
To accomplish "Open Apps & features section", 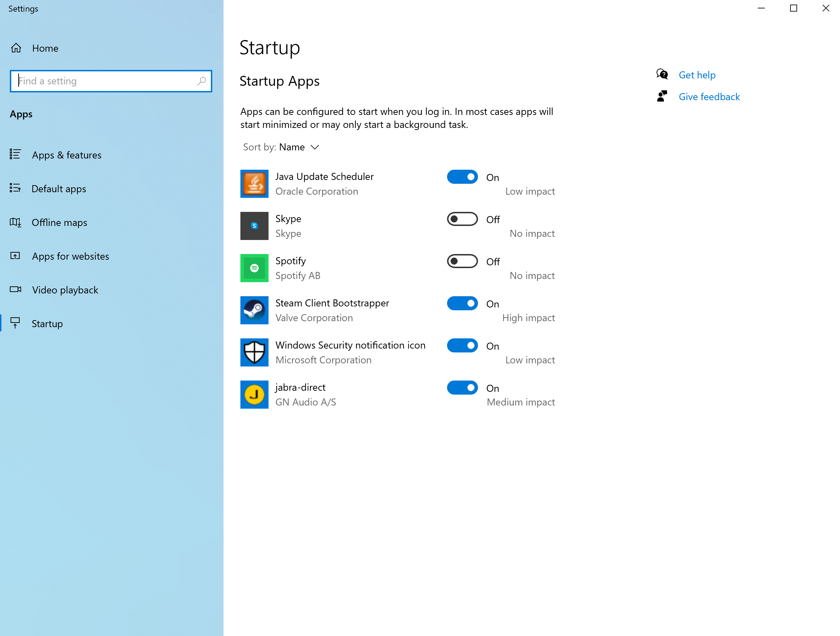I will point(66,155).
